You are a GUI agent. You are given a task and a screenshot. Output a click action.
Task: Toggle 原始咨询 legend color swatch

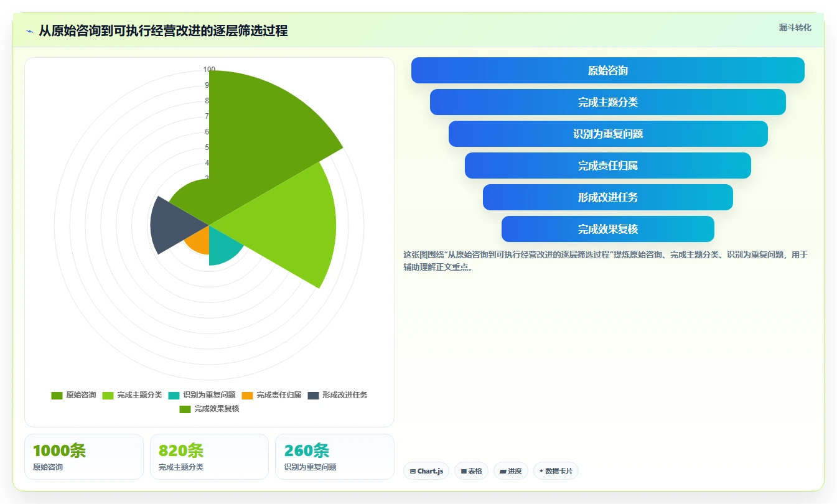pos(57,395)
